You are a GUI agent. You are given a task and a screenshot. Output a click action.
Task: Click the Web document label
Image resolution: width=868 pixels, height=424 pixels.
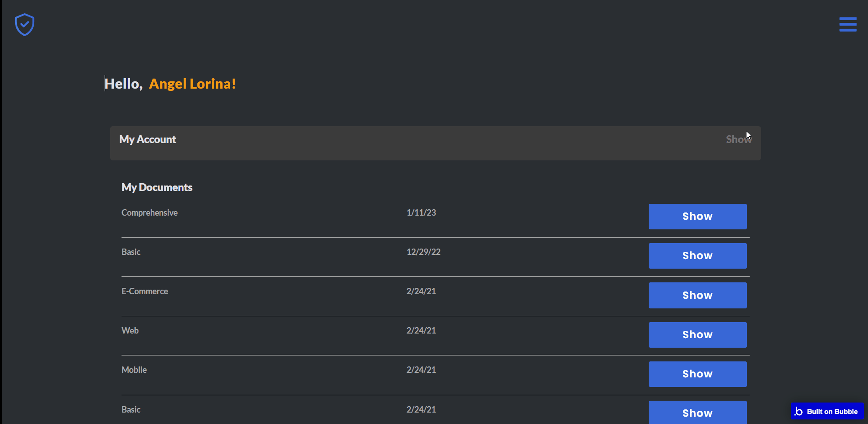pyautogui.click(x=130, y=331)
